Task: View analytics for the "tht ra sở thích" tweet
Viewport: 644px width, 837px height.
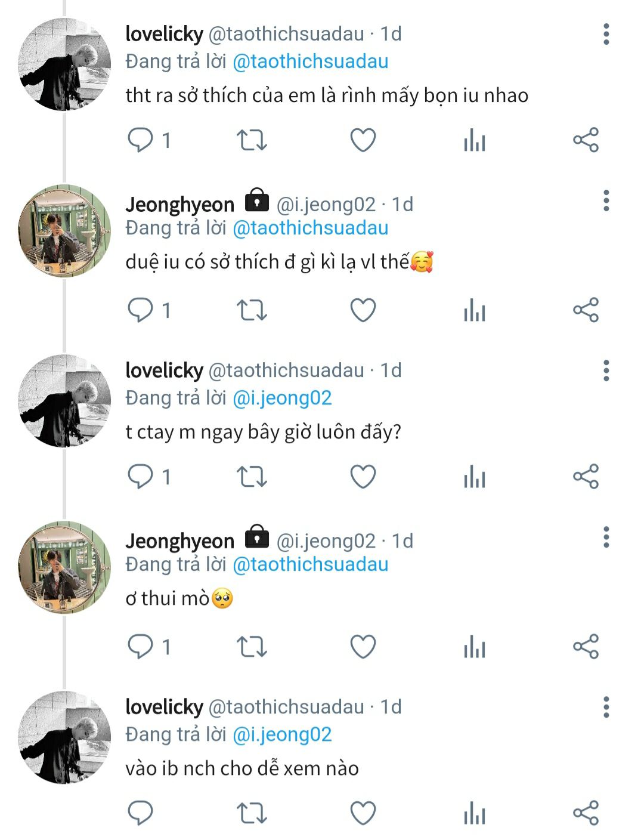Action: [x=475, y=141]
